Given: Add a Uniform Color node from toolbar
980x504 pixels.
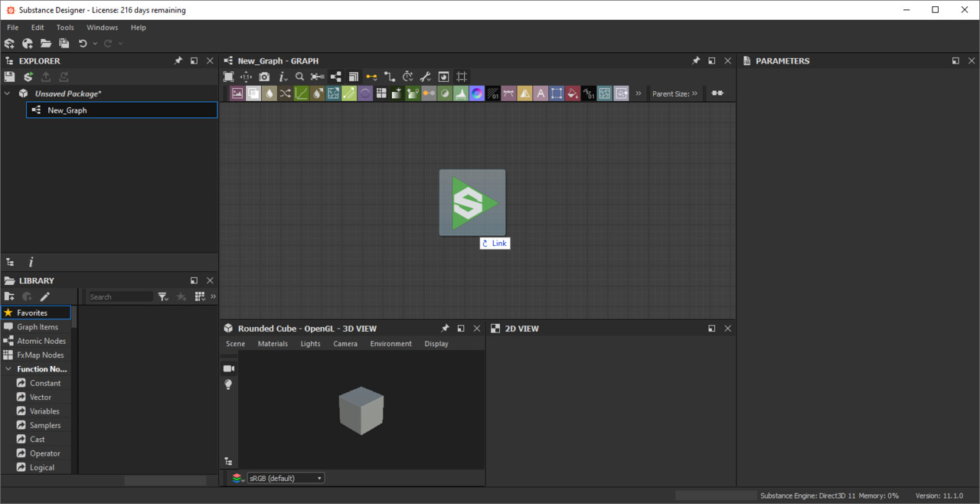Looking at the screenshot, I should [x=573, y=93].
